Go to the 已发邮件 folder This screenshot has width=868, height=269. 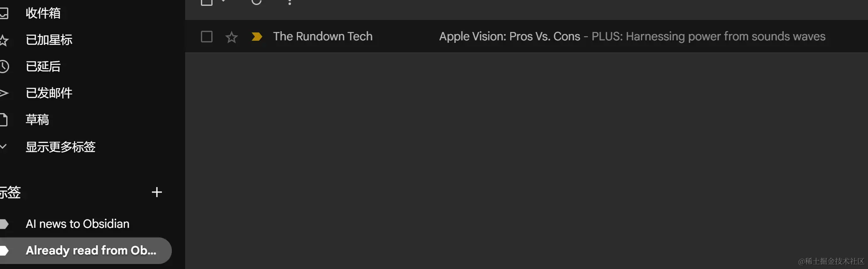(x=49, y=93)
